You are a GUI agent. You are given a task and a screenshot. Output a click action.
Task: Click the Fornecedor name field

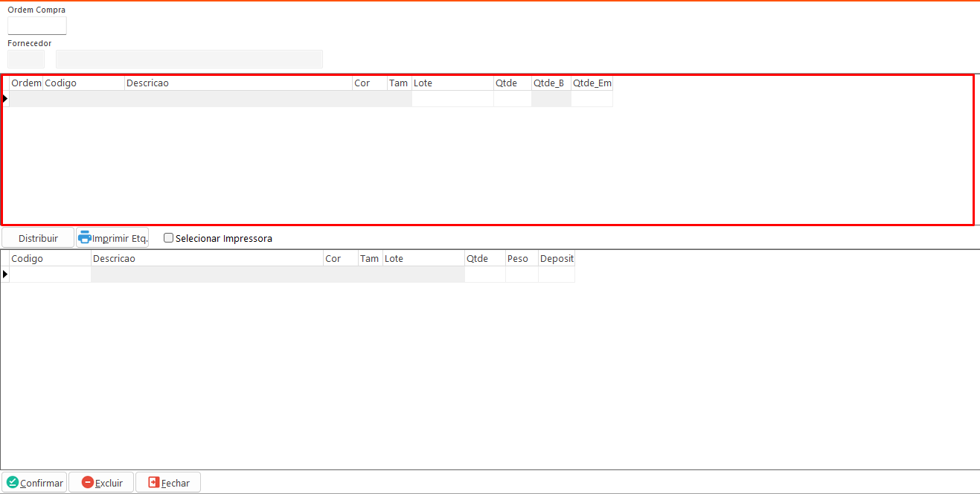tap(189, 60)
